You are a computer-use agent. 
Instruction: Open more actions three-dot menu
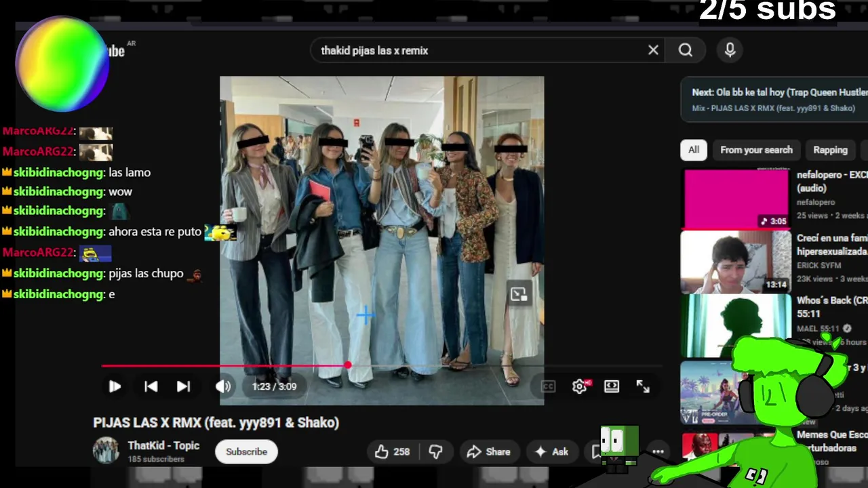tap(658, 451)
